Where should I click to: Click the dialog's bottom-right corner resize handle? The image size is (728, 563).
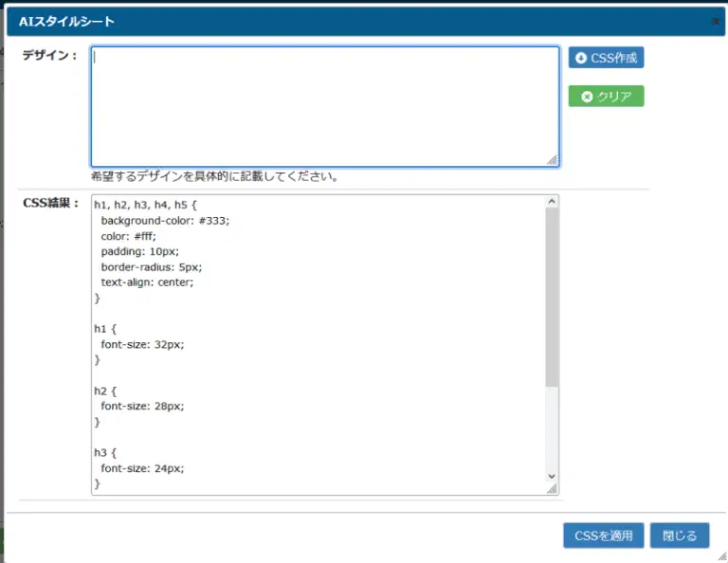722,557
